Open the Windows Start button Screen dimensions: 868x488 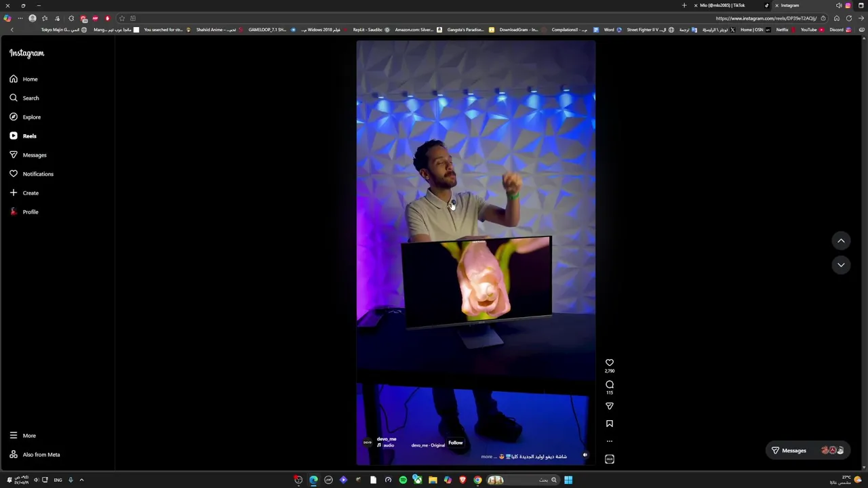568,480
